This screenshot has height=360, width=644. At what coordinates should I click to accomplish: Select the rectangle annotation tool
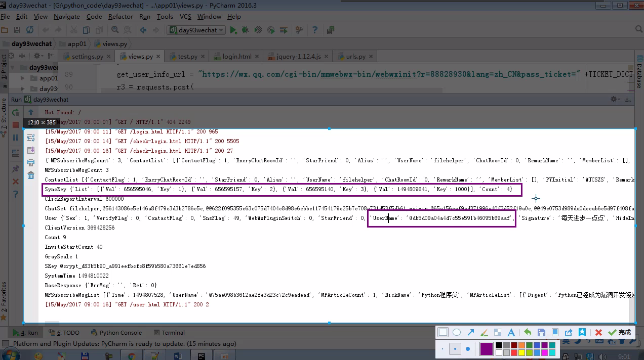[443, 332]
